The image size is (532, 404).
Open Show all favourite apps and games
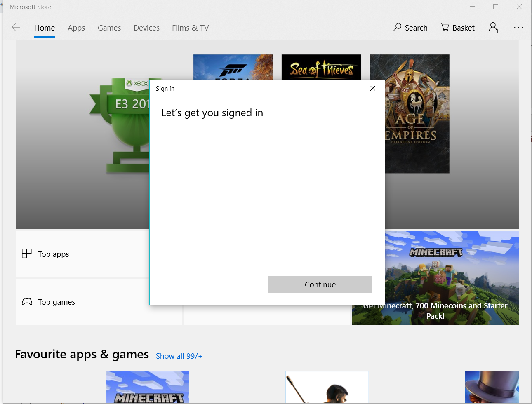coord(179,356)
